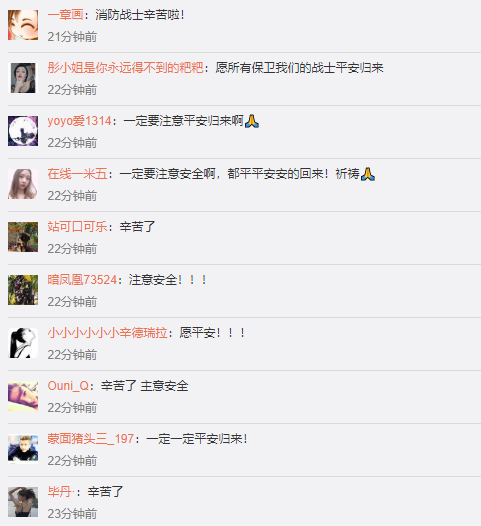Open avatar of 站可口可乐
Viewport: 481px width, 526px height.
tap(23, 237)
